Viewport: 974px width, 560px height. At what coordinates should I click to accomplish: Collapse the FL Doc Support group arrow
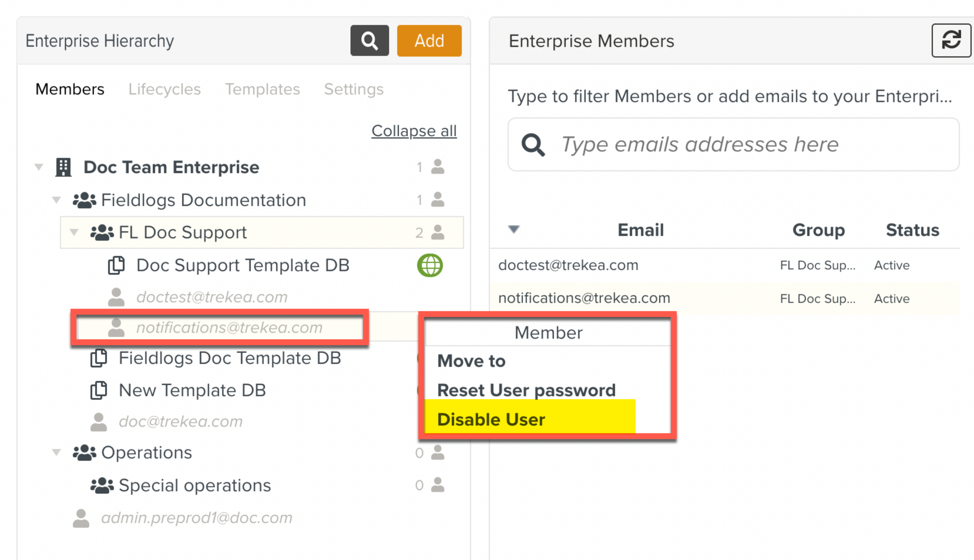(x=74, y=232)
